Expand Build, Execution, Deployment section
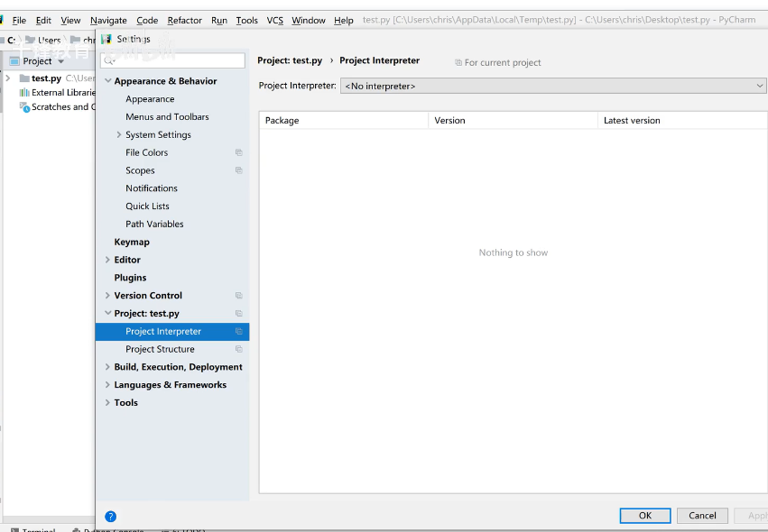 pyautogui.click(x=107, y=367)
